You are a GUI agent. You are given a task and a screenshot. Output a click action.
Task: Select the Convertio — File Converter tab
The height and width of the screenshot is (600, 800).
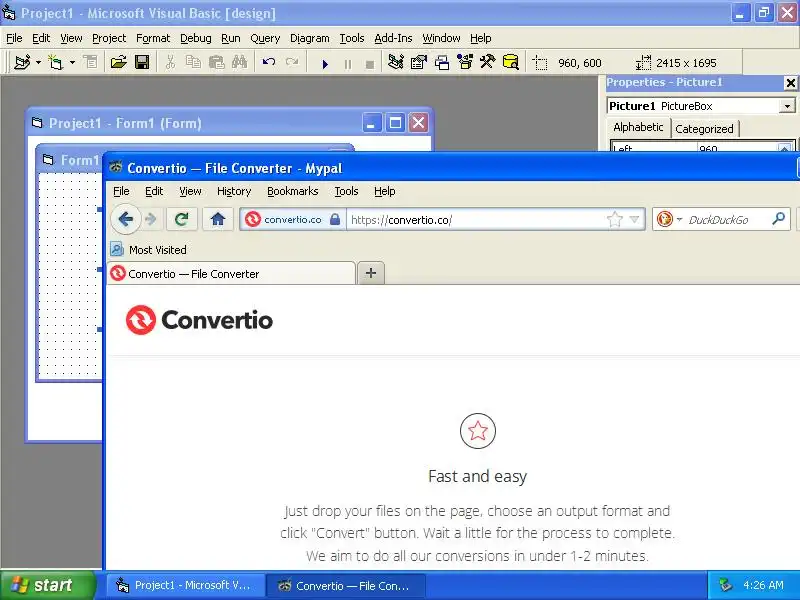point(231,273)
